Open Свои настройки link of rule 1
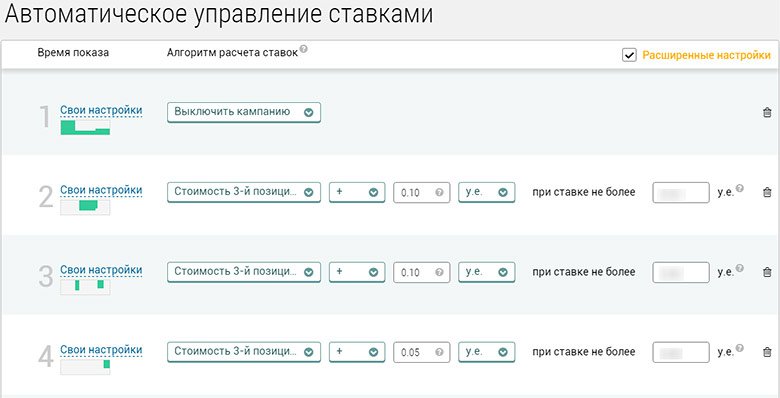The image size is (780, 398). 101,110
